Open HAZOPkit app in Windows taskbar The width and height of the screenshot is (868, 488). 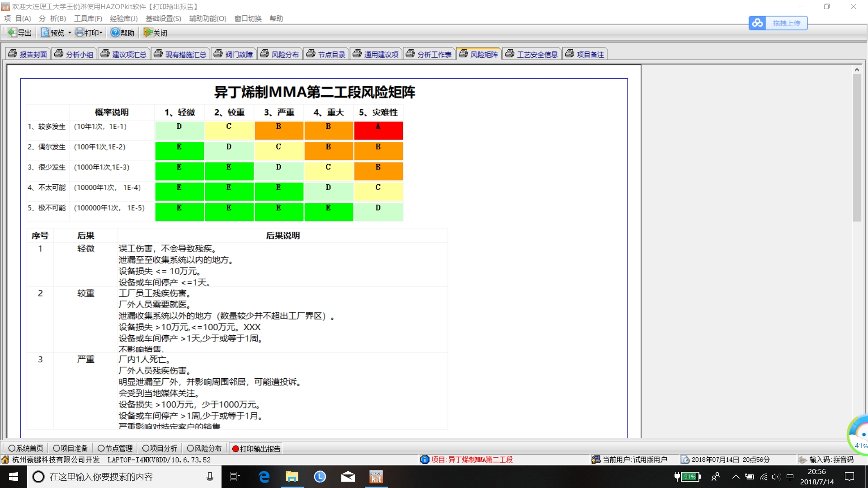(x=376, y=477)
